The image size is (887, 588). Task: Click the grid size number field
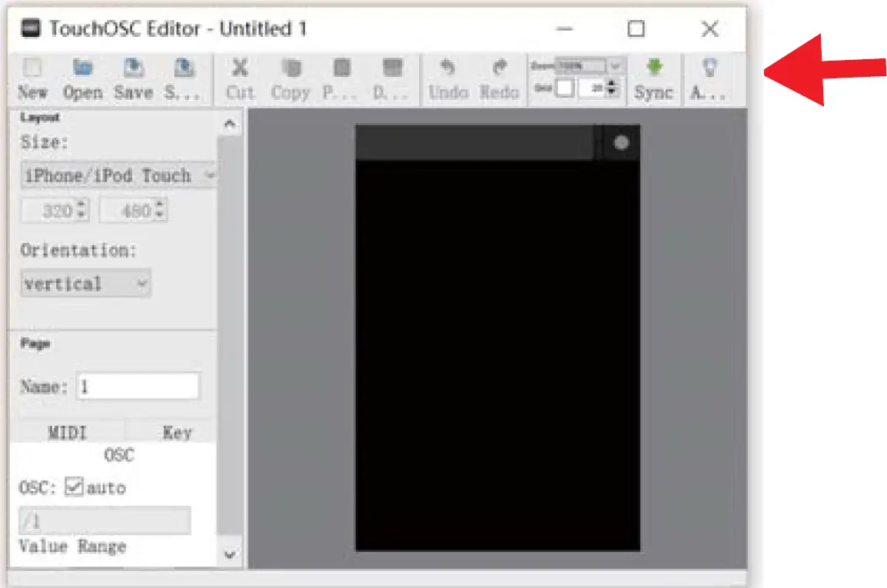(593, 88)
